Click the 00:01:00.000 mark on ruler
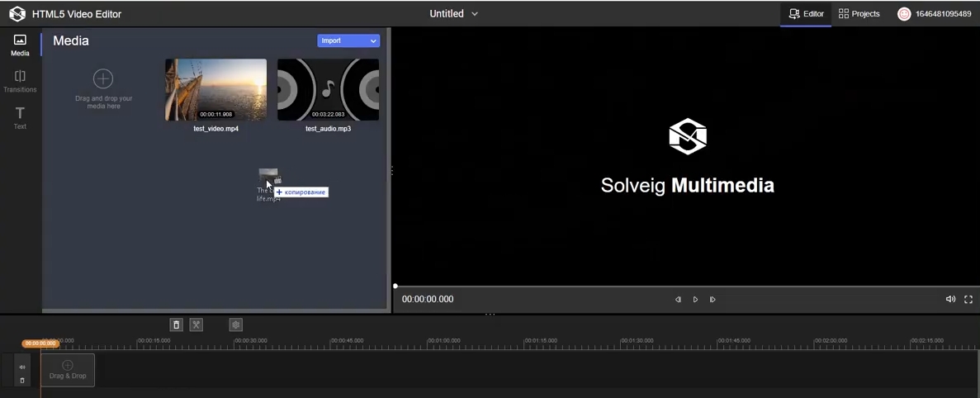Viewport: 980px width, 398px height. click(443, 340)
